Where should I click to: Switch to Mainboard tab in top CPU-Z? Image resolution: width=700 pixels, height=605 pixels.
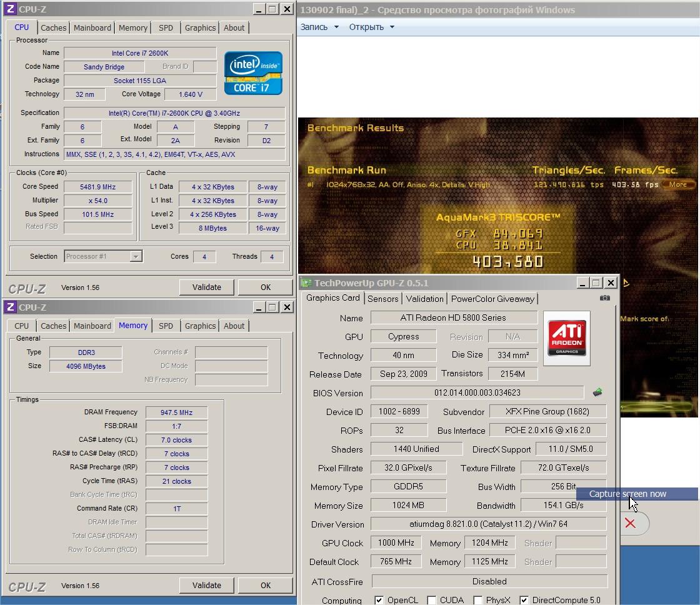tap(92, 27)
